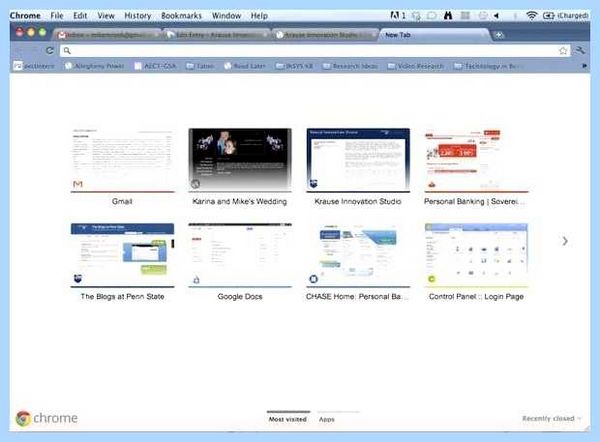Switch to the Most visited section

(288, 419)
